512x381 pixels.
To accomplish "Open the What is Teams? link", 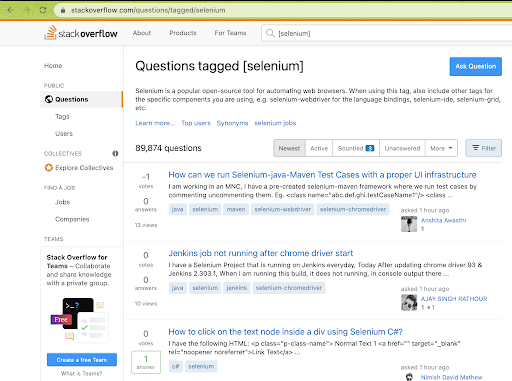I will (82, 373).
